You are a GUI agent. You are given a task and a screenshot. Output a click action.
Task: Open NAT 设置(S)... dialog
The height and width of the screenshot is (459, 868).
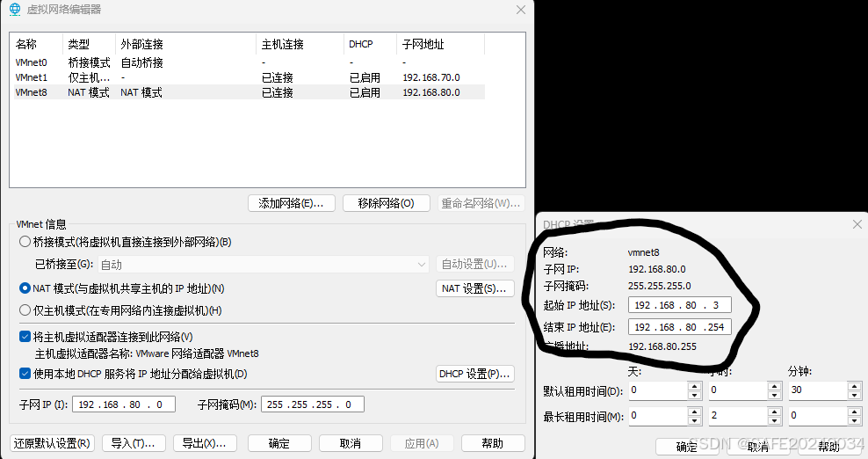coord(475,288)
